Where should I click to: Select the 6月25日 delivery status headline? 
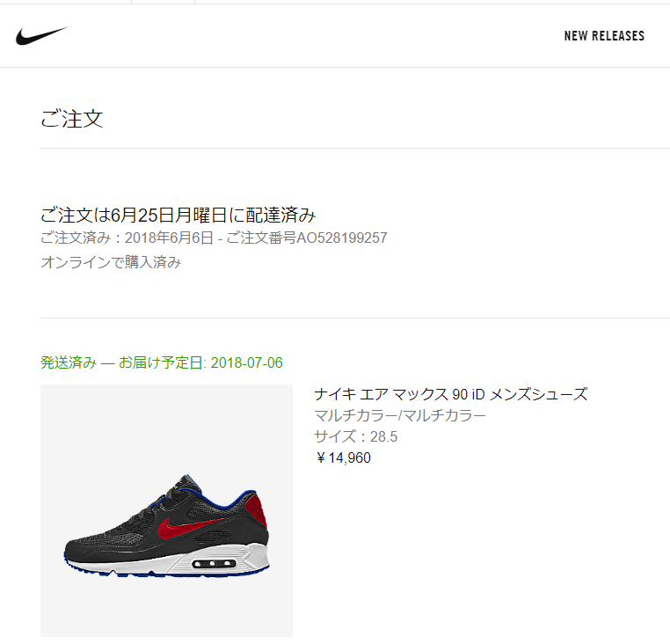point(178,215)
